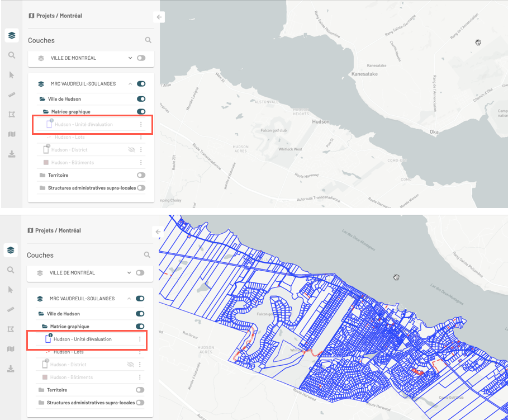
Task: Click the Projets / Montréal breadcrumb in lower screenshot
Action: pyautogui.click(x=54, y=230)
